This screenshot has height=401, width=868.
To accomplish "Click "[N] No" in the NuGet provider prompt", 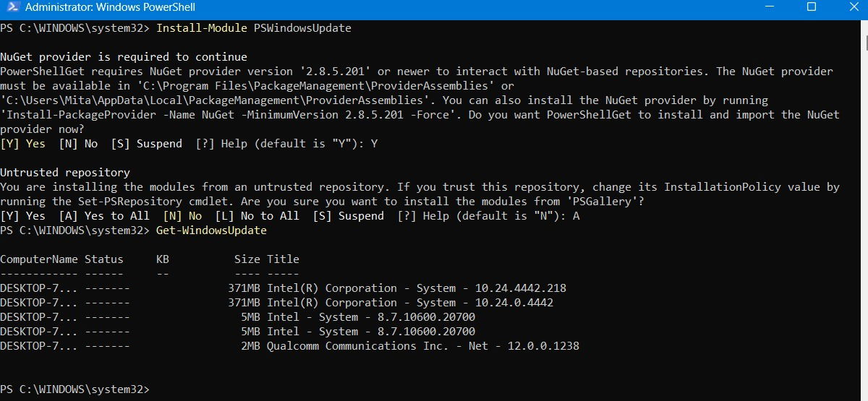I will (78, 144).
